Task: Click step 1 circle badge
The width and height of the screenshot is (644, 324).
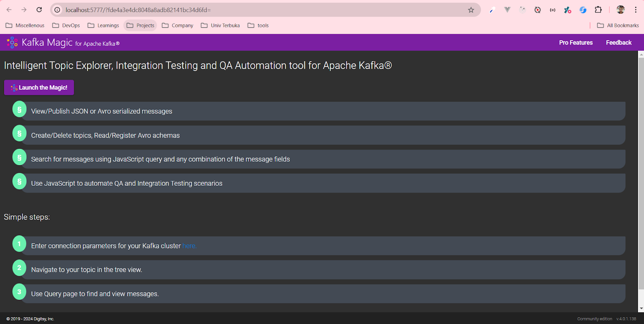Action: tap(19, 244)
